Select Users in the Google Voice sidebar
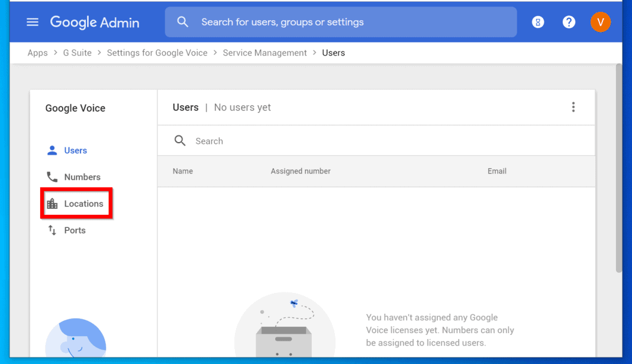 (x=75, y=150)
